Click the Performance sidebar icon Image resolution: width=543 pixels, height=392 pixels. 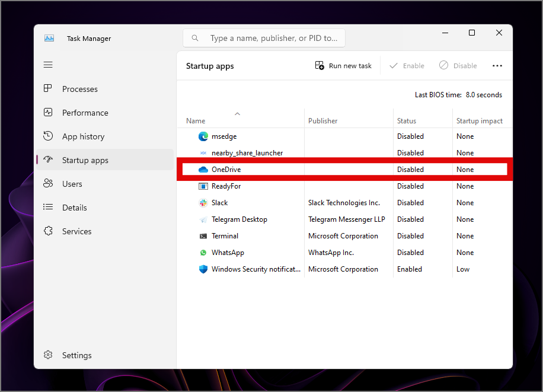click(48, 112)
